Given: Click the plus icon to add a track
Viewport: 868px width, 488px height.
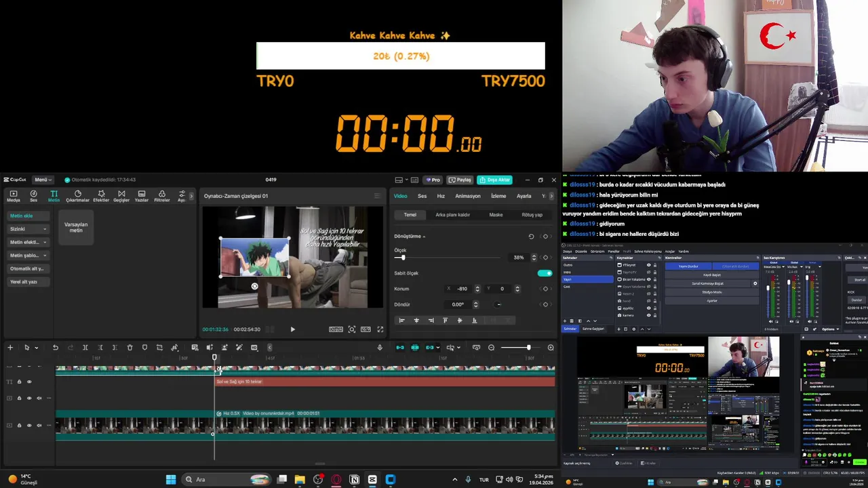Looking at the screenshot, I should (10, 348).
